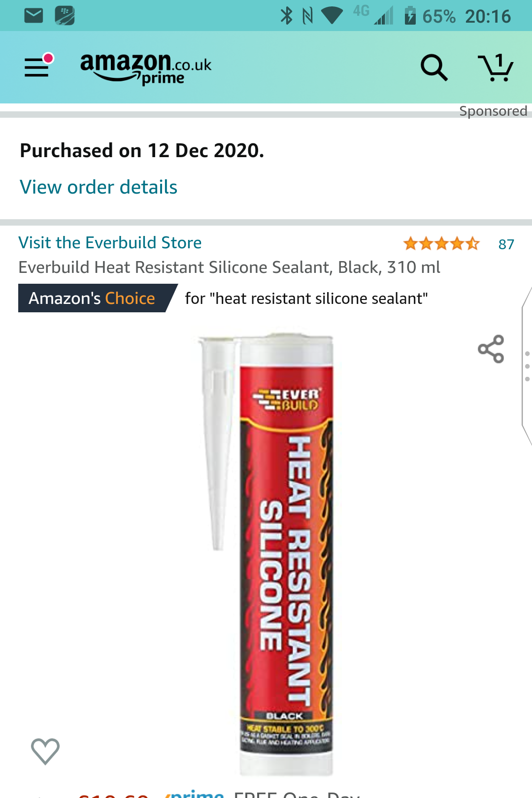Image resolution: width=532 pixels, height=798 pixels.
Task: Tap the Amazon.co.uk Prime logo
Action: point(146,68)
